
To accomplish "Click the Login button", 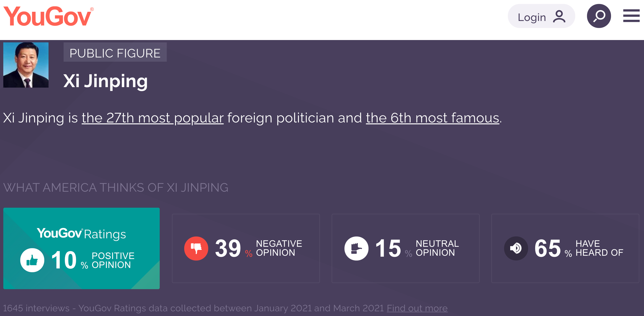I will point(541,16).
